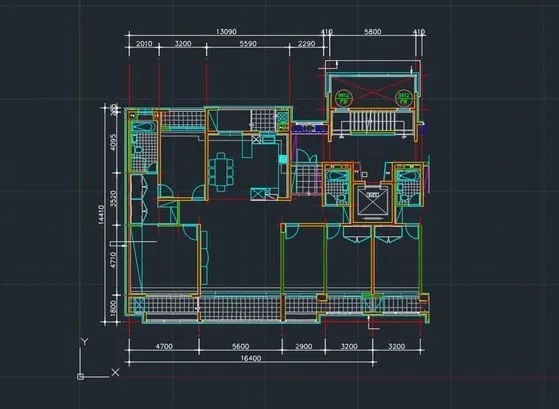Select the vertical 4710 dimension text
The width and height of the screenshot is (559, 409).
click(x=114, y=260)
